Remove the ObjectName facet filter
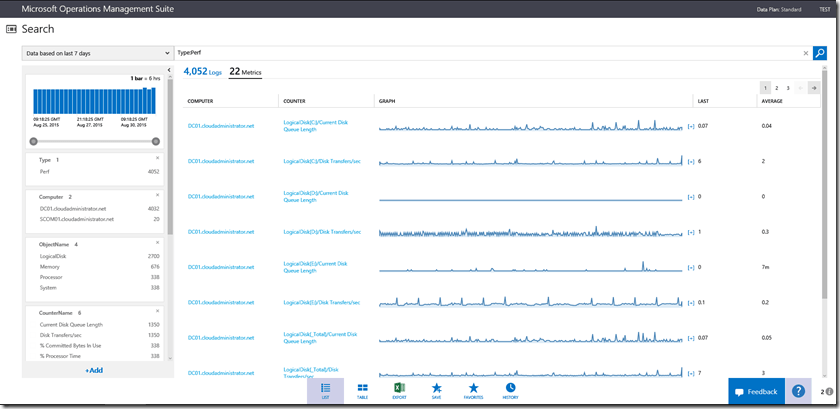This screenshot has width=840, height=409. coord(157,243)
